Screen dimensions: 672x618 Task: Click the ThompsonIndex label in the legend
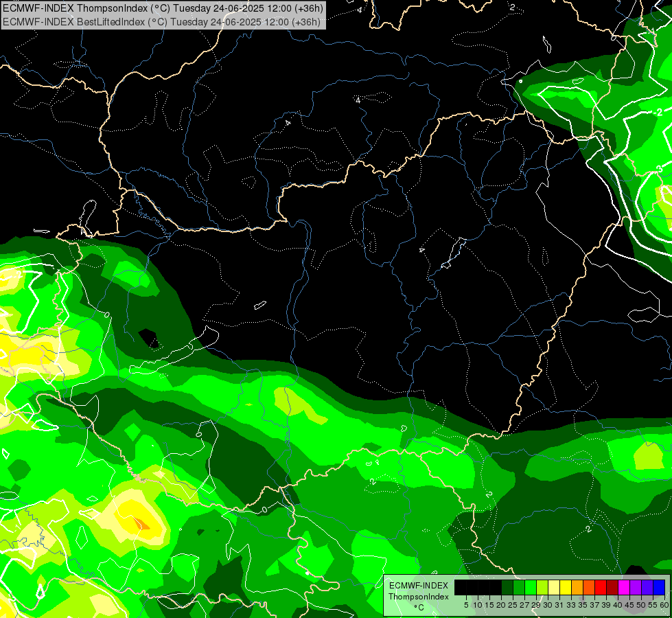[x=419, y=597]
